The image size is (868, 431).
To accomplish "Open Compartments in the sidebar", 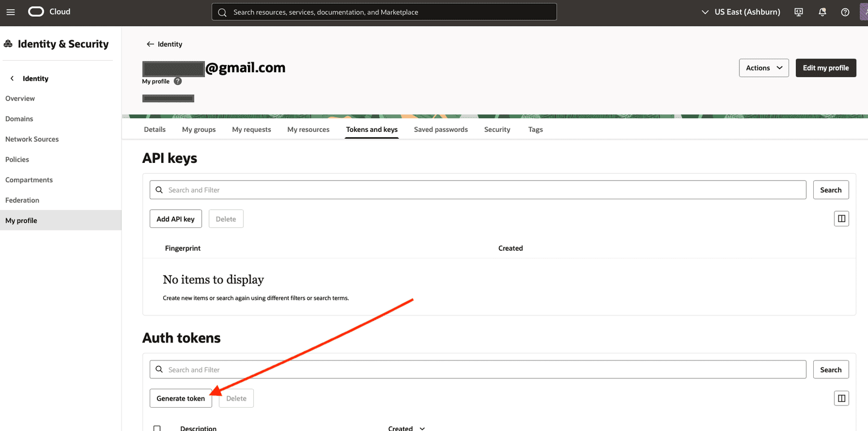I will [29, 180].
